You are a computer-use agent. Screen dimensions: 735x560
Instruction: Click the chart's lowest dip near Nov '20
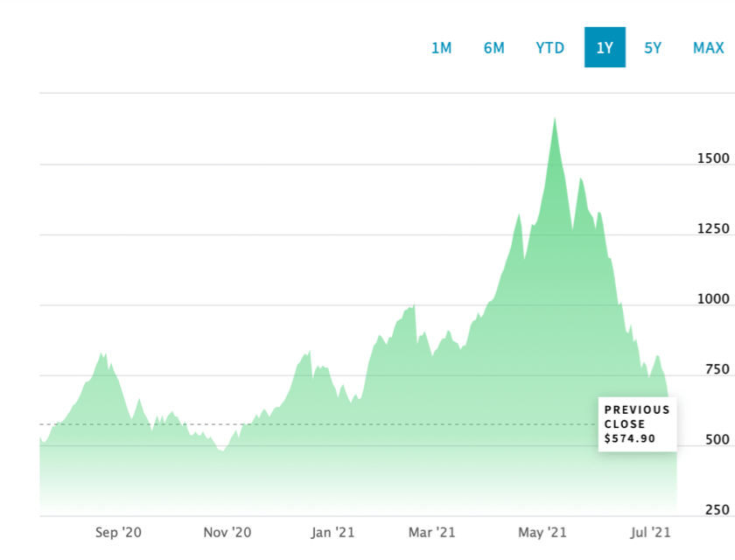coord(223,451)
